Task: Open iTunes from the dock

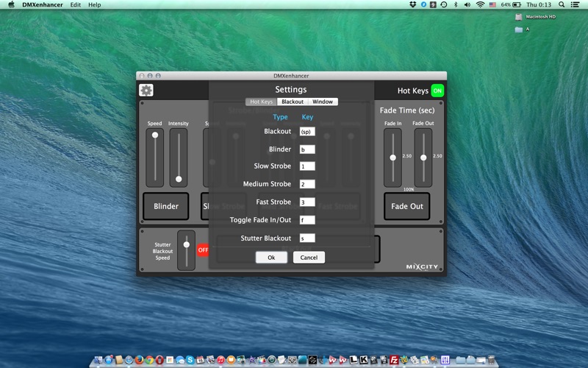Action: (x=220, y=360)
